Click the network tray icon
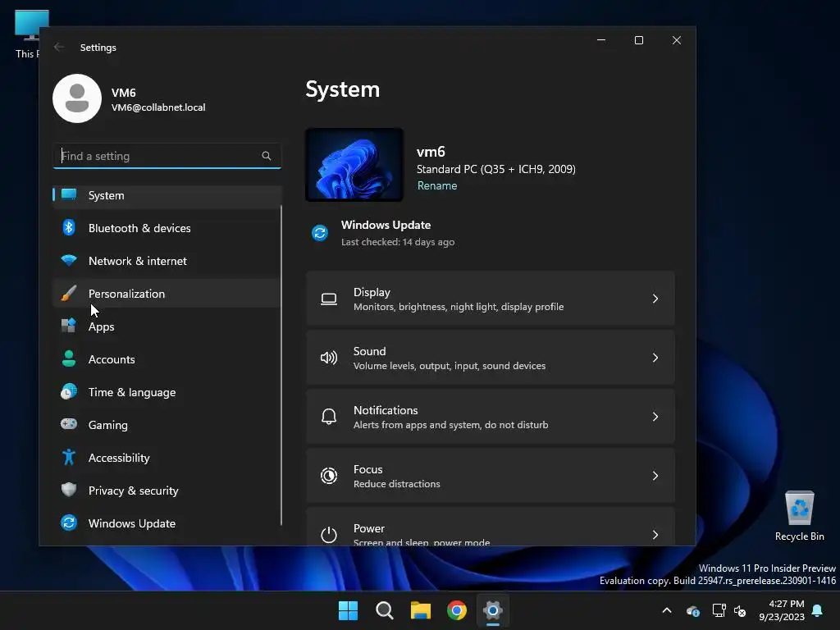 [719, 610]
